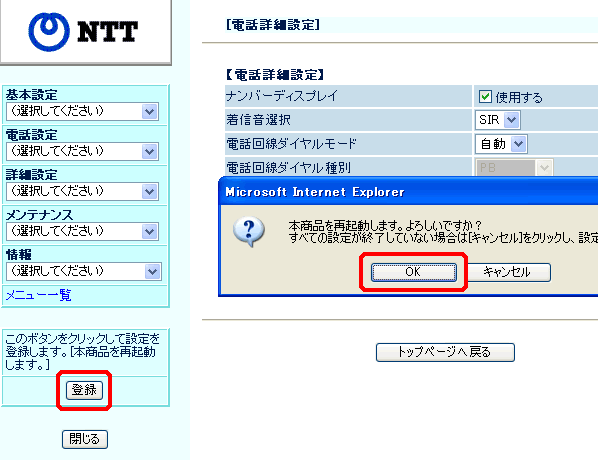
Task: Click the メニュー一覧 link
Action: click(x=39, y=295)
